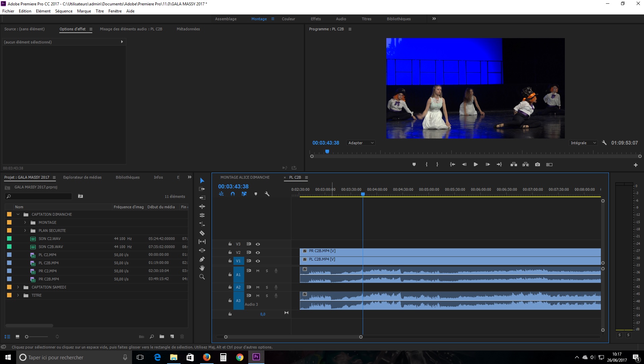Viewport: 644px width, 364px height.
Task: Mute audio track A1
Action: click(258, 271)
